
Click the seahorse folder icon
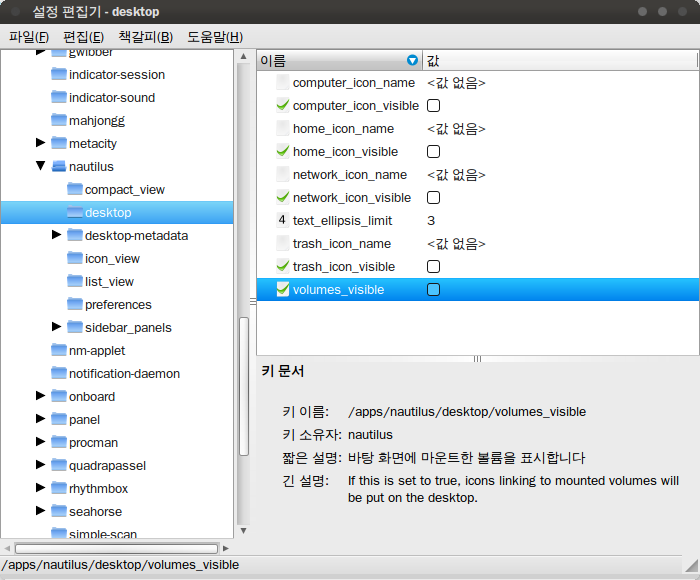tap(59, 511)
